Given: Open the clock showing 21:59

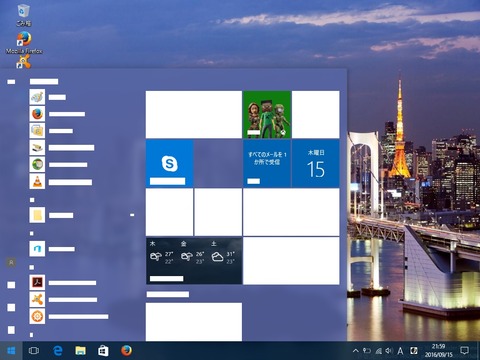Looking at the screenshot, I should coord(439,351).
